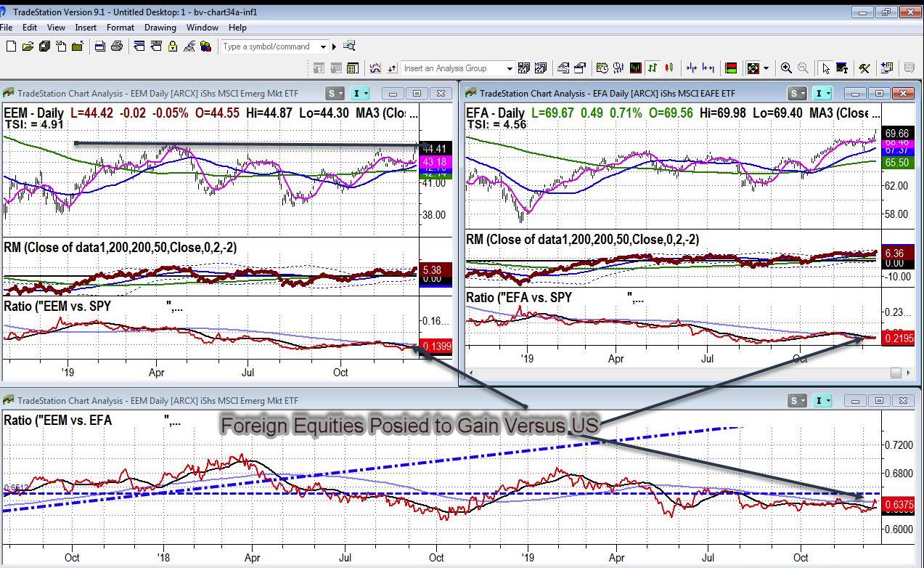Click the greyed Zoom Out magnifier icon
This screenshot has width=924, height=568.
pos(803,68)
